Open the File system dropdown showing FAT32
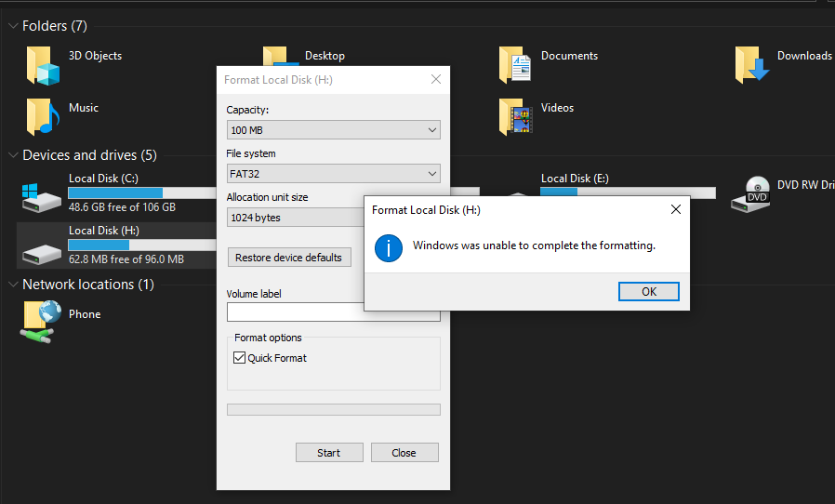 (334, 174)
